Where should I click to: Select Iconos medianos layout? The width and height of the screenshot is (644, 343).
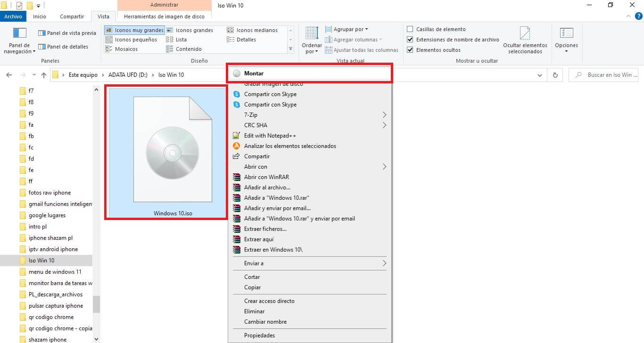coord(252,30)
